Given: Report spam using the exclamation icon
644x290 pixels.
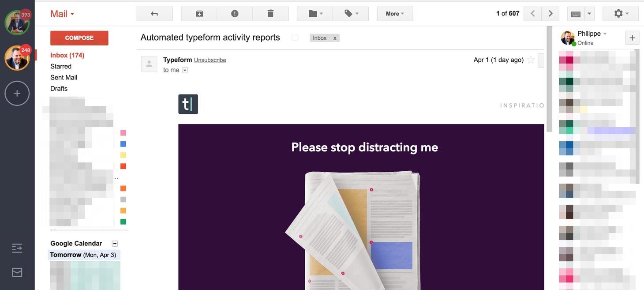Looking at the screenshot, I should tap(235, 14).
